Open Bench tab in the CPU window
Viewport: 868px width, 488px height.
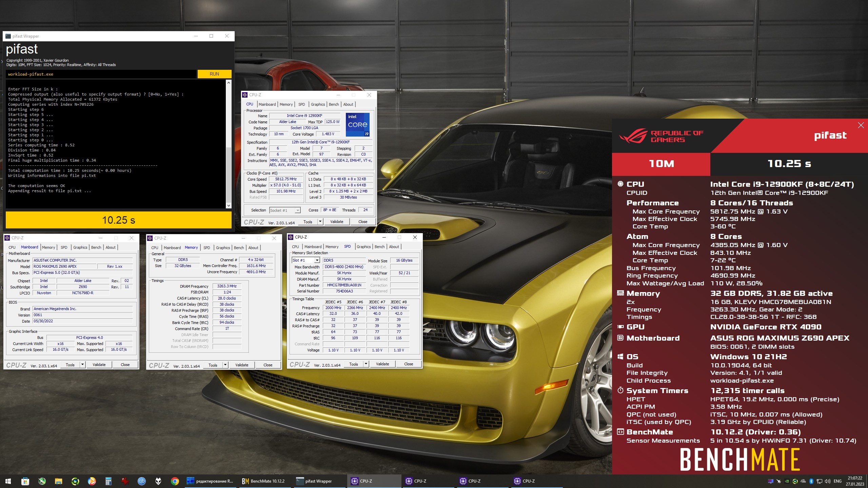[334, 104]
